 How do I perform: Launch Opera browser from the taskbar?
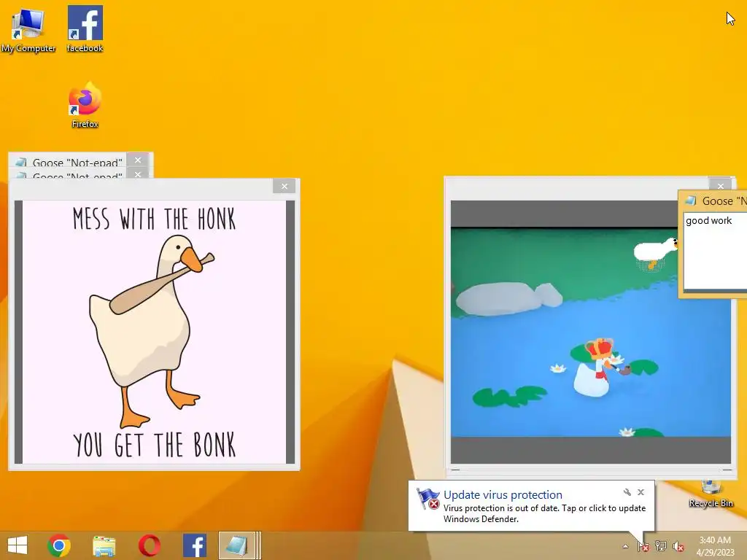[x=149, y=545]
